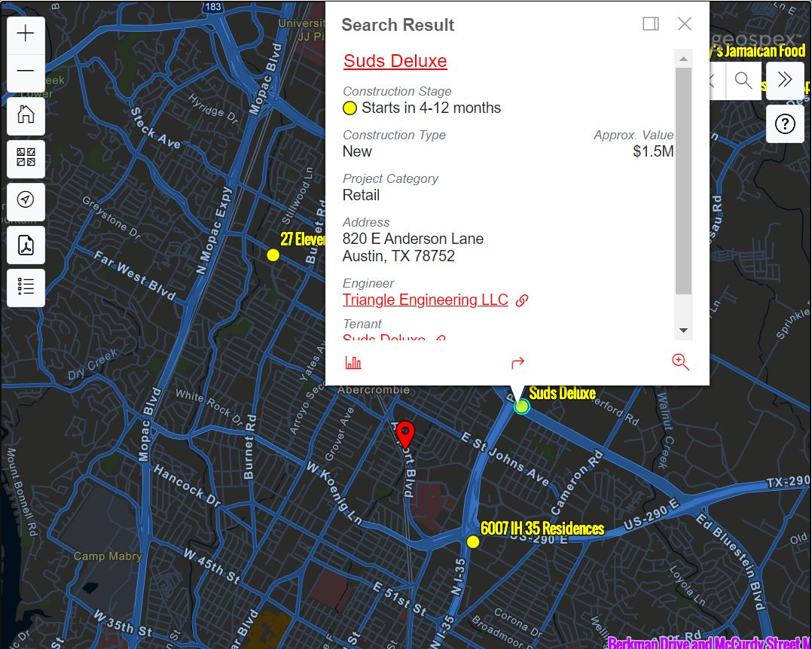This screenshot has height=649, width=812.
Task: Click the magnifier search icon
Action: pos(743,81)
